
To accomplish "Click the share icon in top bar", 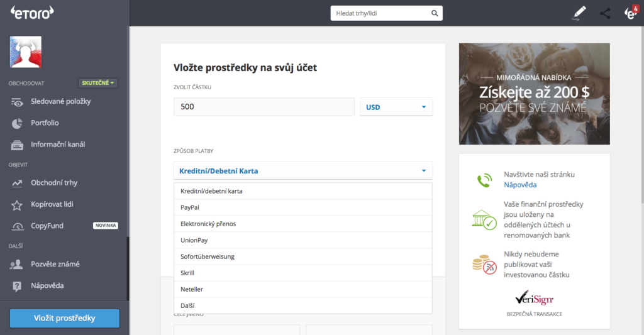I will 605,13.
